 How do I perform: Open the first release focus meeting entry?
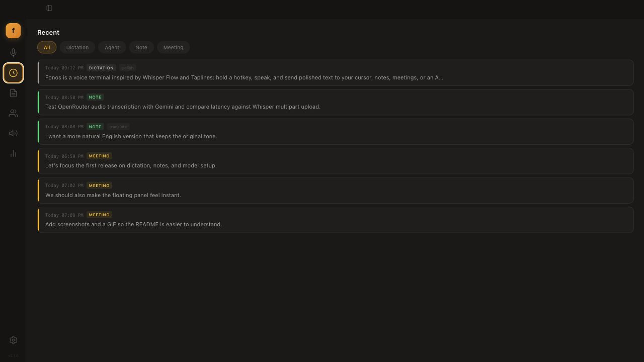point(336,161)
